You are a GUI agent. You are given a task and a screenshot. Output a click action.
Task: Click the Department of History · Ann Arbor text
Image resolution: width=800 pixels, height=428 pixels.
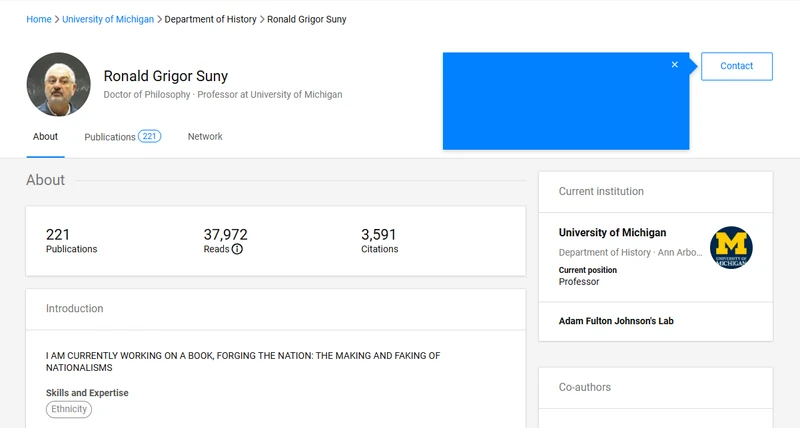(x=631, y=253)
